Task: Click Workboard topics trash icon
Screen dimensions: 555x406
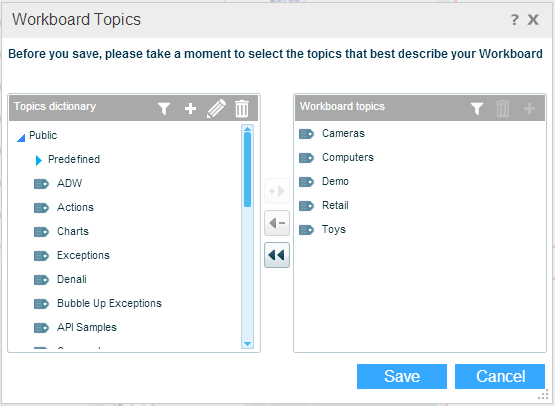Action: [503, 108]
